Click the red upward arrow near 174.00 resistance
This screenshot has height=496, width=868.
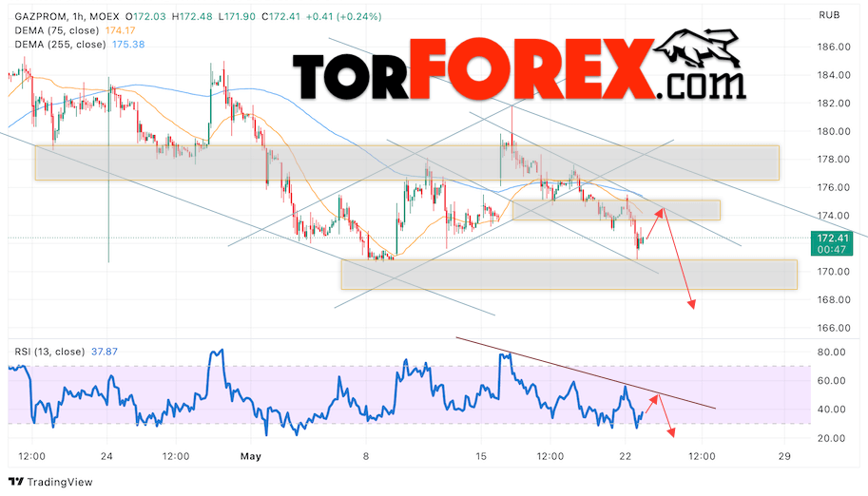tap(655, 222)
